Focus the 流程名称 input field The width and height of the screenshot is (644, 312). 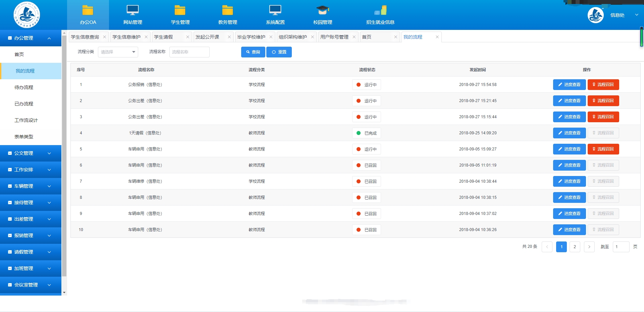pyautogui.click(x=190, y=52)
